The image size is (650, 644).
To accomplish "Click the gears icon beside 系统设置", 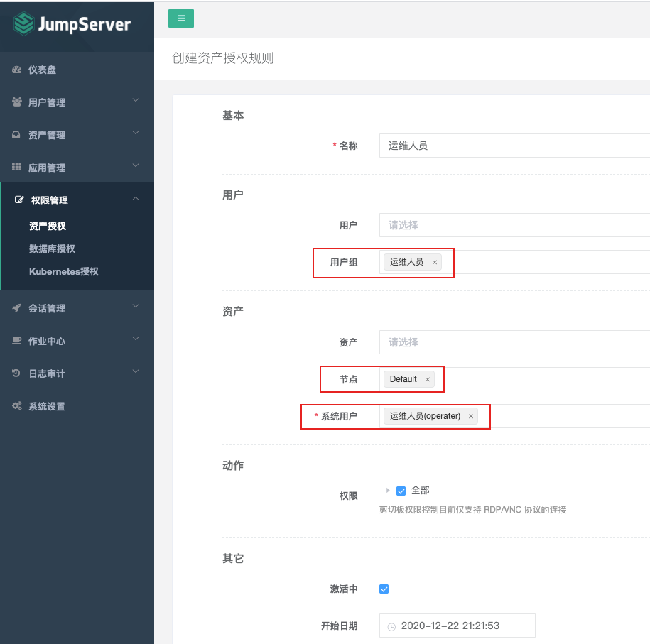I will (x=16, y=405).
